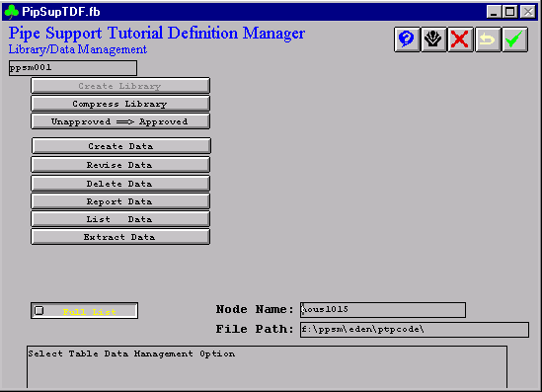Open the Report Data option
This screenshot has width=542, height=392.
[120, 201]
